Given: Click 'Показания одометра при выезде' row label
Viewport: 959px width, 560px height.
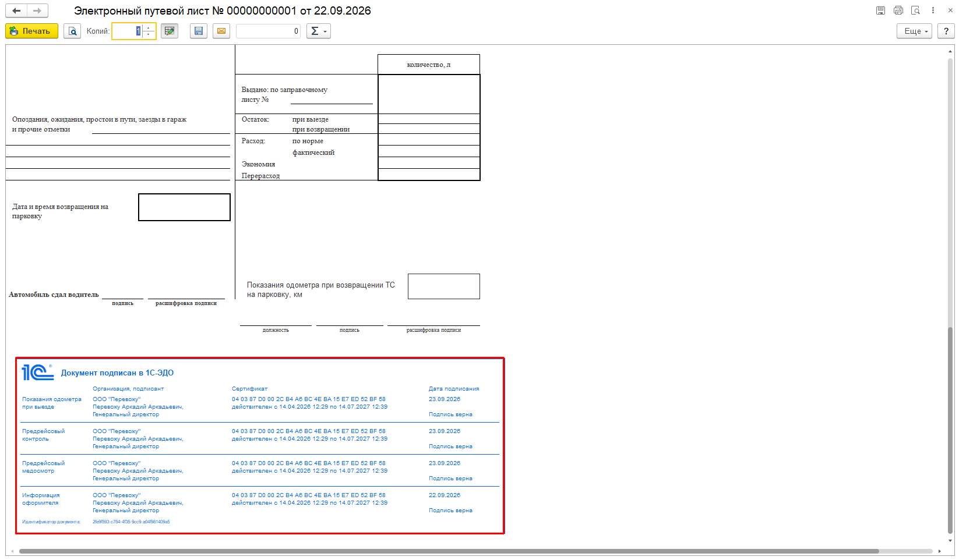Looking at the screenshot, I should click(x=52, y=403).
